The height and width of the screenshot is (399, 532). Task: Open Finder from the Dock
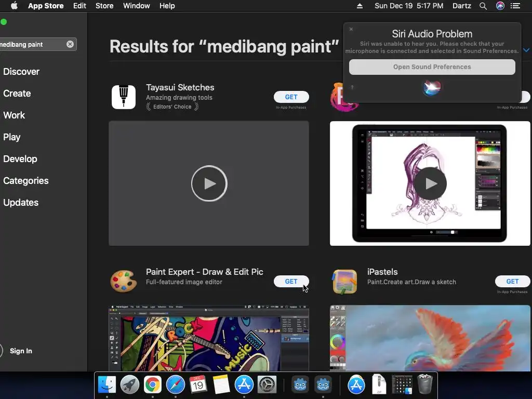[107, 384]
